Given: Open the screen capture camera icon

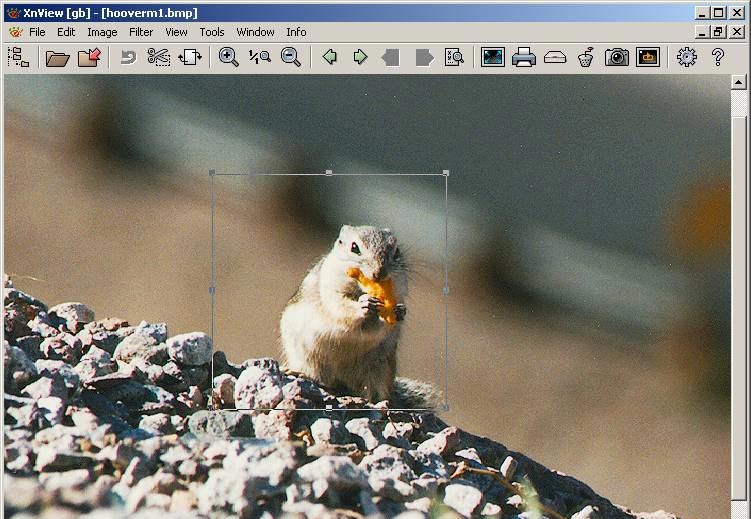Looking at the screenshot, I should 617,57.
